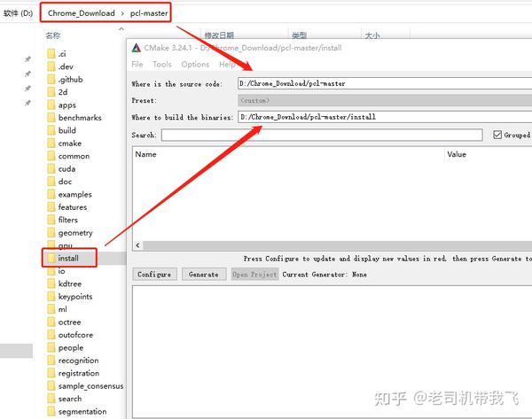This screenshot has width=532, height=419.
Task: Focus the source code path field
Action: tap(385, 83)
